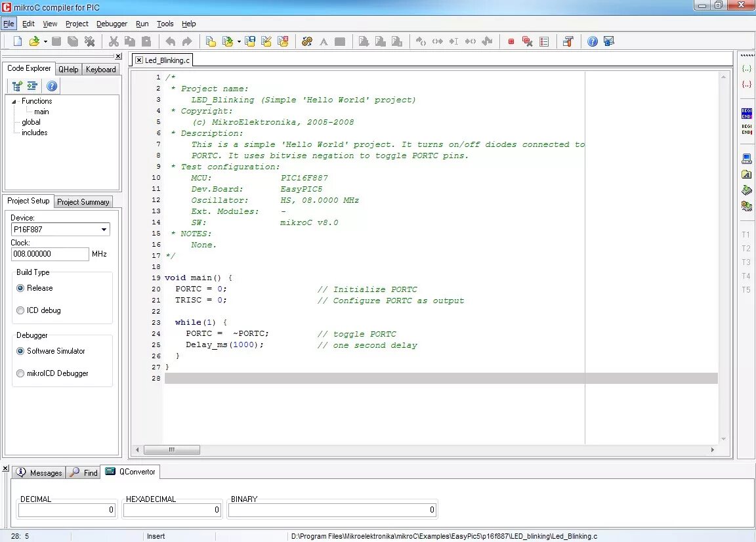Open the Tools menu
Image resolution: width=756 pixels, height=542 pixels.
[165, 24]
